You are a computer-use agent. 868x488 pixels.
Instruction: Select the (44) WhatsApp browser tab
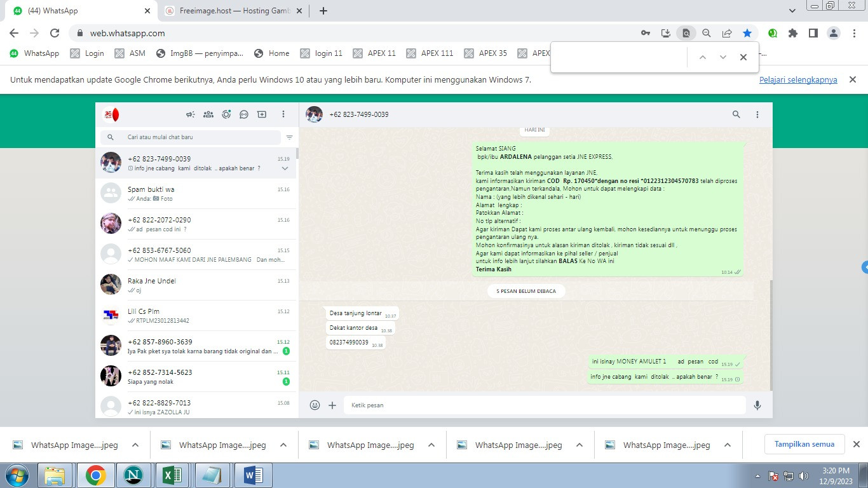coord(81,11)
